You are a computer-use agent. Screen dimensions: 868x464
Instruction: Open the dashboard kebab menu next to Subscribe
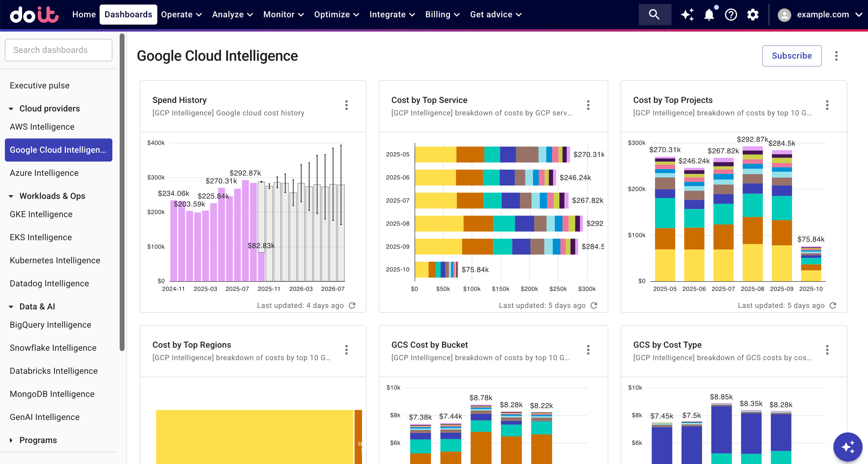click(836, 56)
